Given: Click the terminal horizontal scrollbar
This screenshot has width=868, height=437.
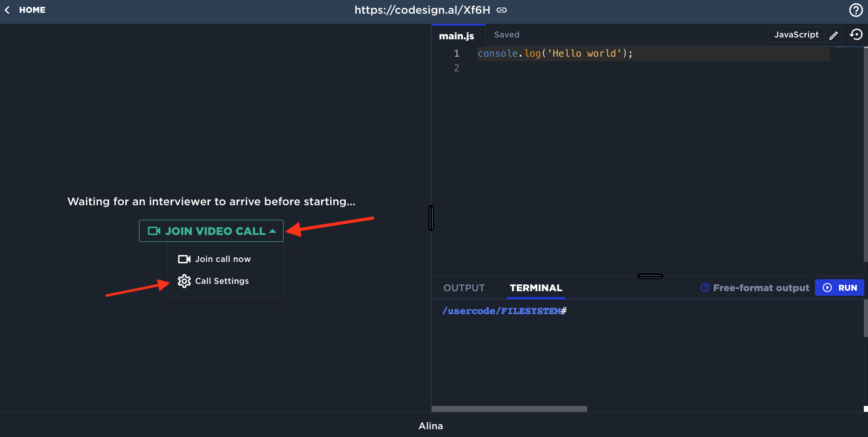Looking at the screenshot, I should pos(509,409).
